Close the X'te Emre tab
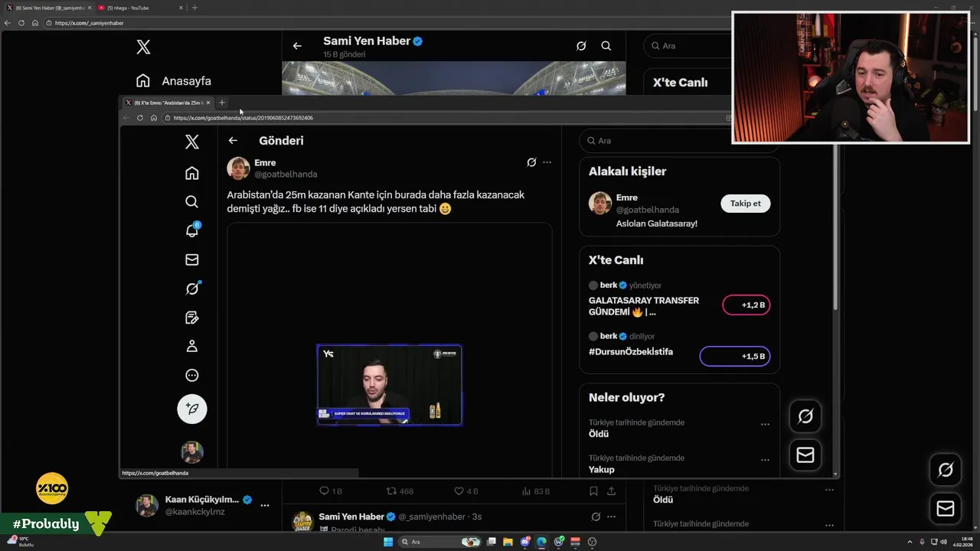This screenshot has width=980, height=551. click(x=208, y=103)
